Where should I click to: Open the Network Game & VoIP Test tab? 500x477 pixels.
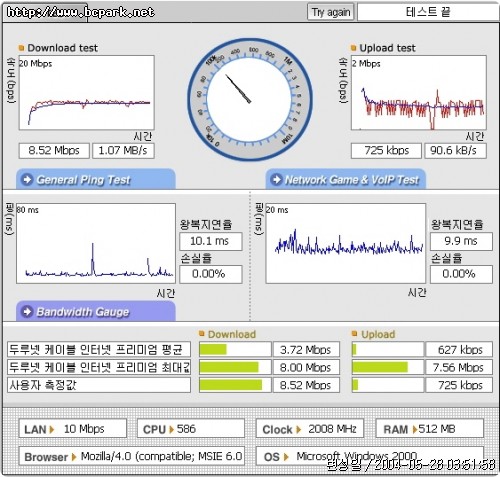coord(346,179)
